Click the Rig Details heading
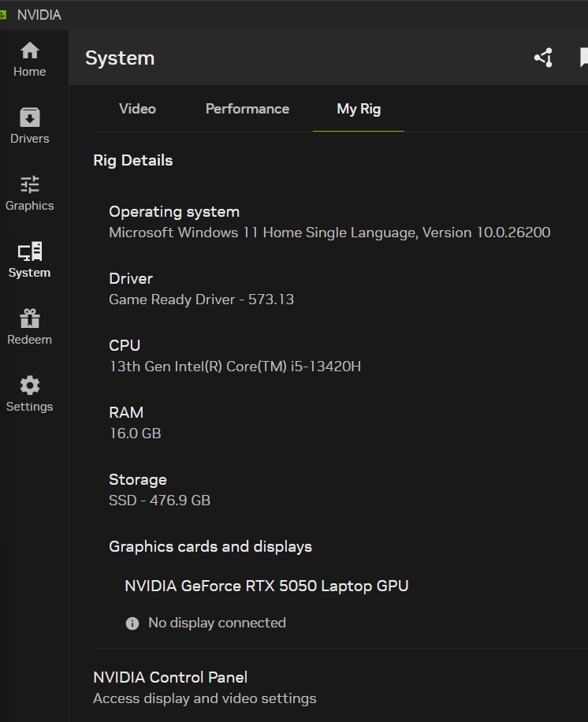The height and width of the screenshot is (722, 588). pos(132,161)
